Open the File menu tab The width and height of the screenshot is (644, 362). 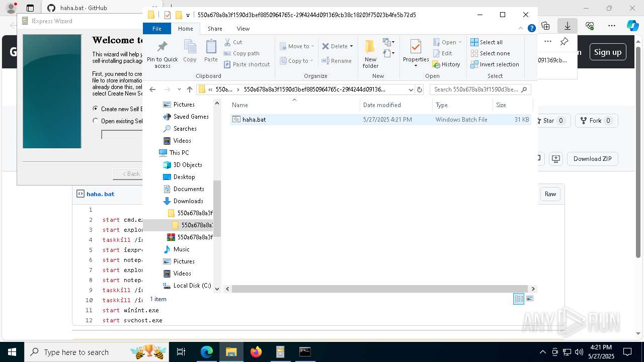[157, 29]
